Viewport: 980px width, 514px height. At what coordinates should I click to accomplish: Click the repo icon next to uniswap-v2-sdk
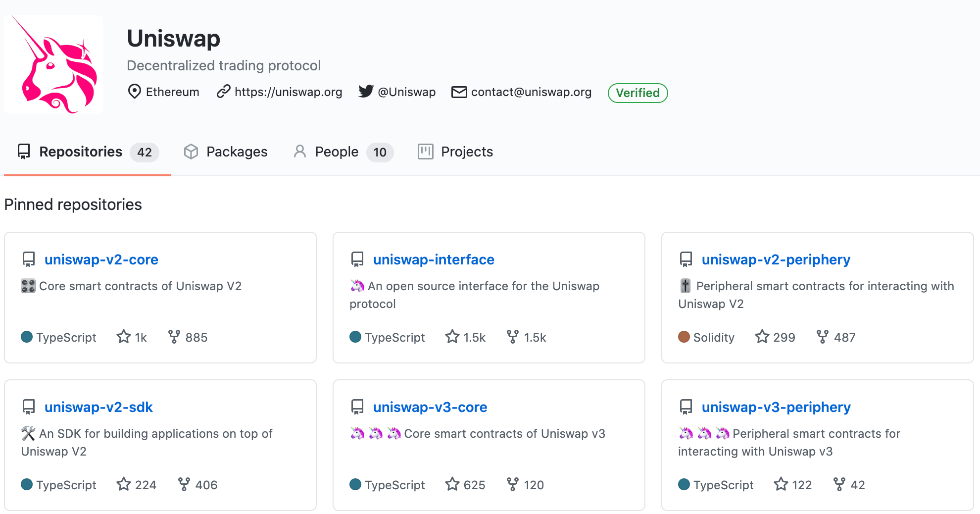pos(29,407)
